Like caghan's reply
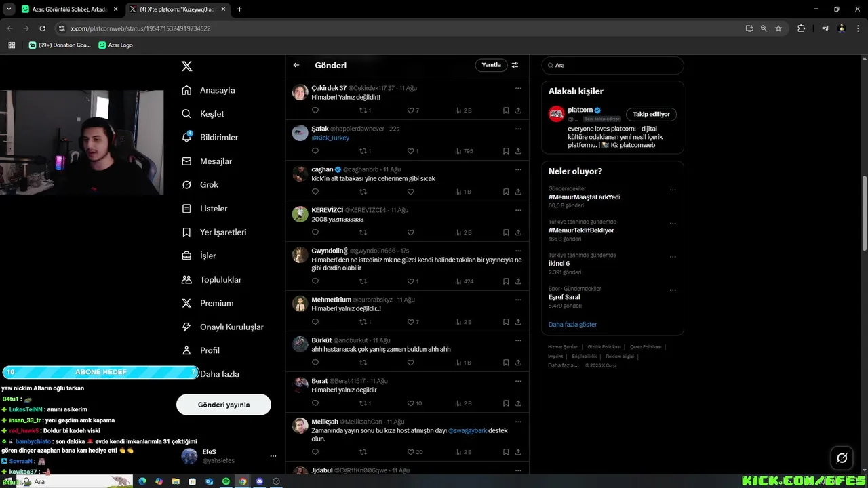 (x=410, y=192)
